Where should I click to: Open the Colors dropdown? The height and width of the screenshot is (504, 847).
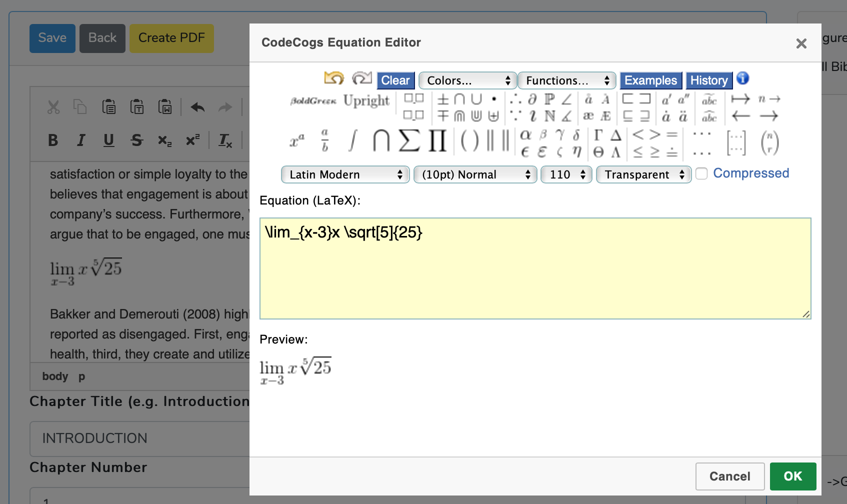(x=467, y=80)
